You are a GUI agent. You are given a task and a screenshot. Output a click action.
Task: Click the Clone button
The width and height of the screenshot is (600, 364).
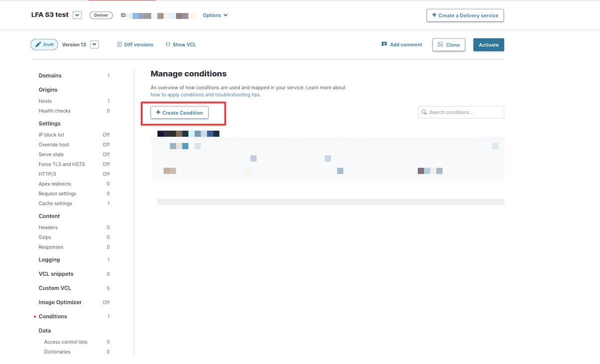[x=448, y=44]
